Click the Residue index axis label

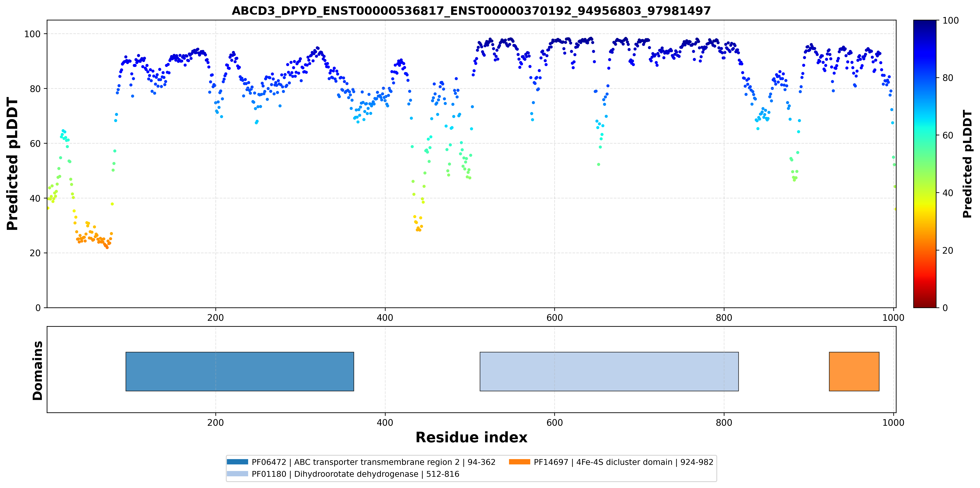[471, 437]
